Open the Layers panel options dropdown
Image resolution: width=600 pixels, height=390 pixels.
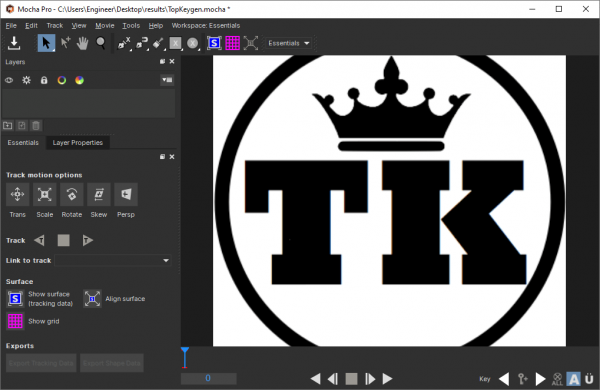pyautogui.click(x=167, y=80)
